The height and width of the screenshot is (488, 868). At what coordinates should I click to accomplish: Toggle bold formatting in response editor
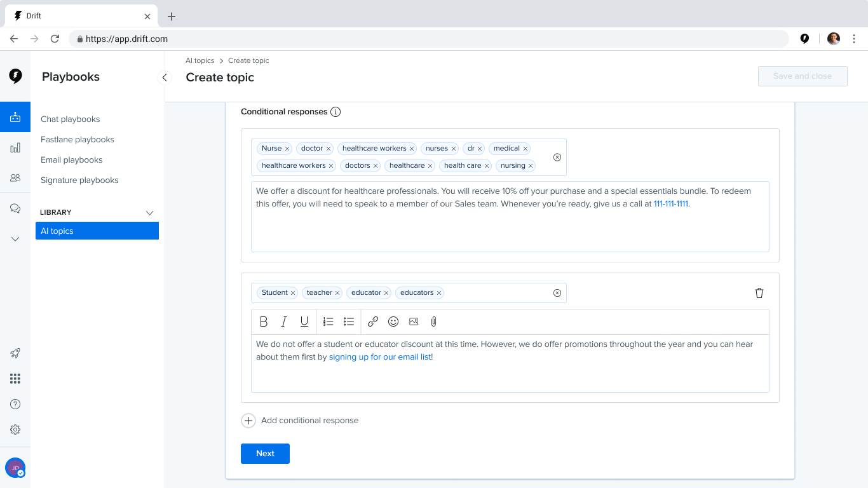pyautogui.click(x=264, y=322)
